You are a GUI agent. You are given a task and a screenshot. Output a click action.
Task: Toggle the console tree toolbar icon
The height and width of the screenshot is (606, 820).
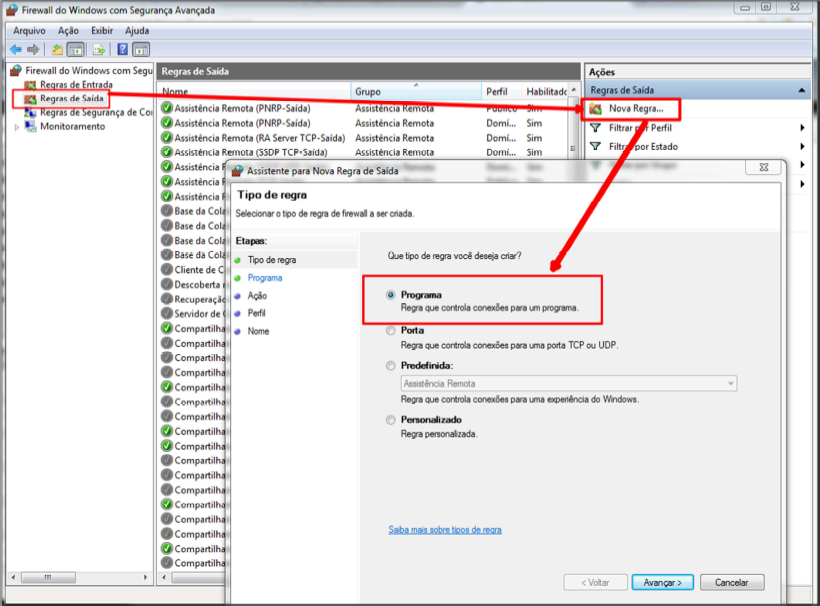(76, 50)
